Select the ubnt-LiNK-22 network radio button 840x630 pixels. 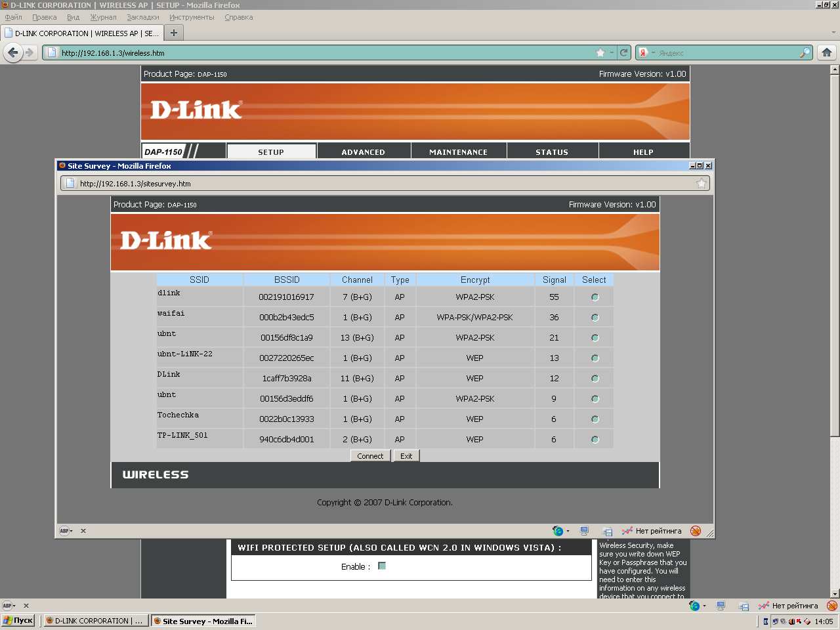595,358
